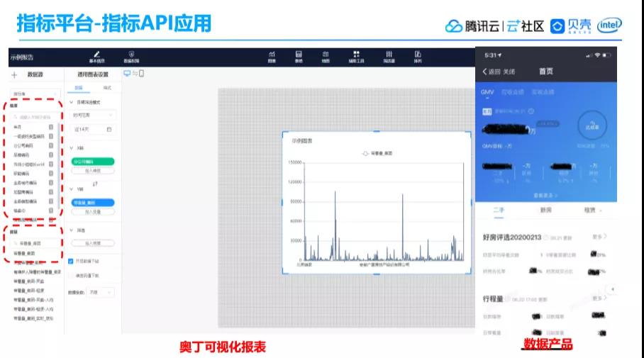Viewport: 644px width, 358px height.
Task: Click the 好房评选20200213 heading in phone
Action: tap(512, 237)
